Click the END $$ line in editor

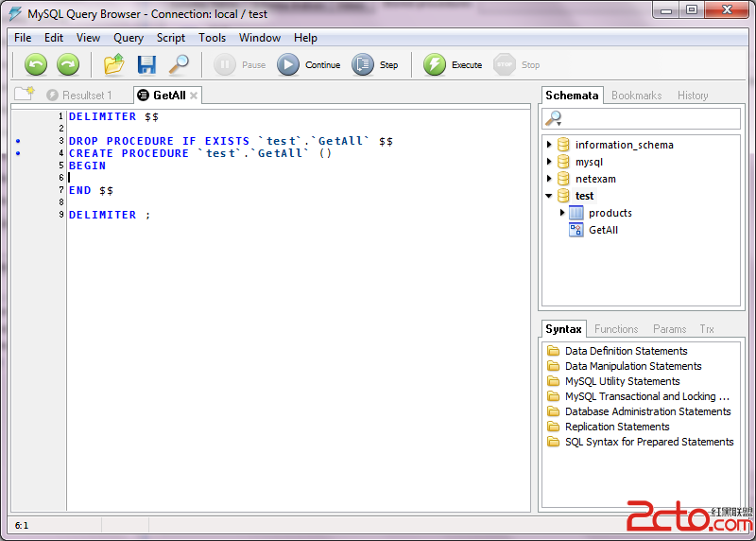pos(91,190)
